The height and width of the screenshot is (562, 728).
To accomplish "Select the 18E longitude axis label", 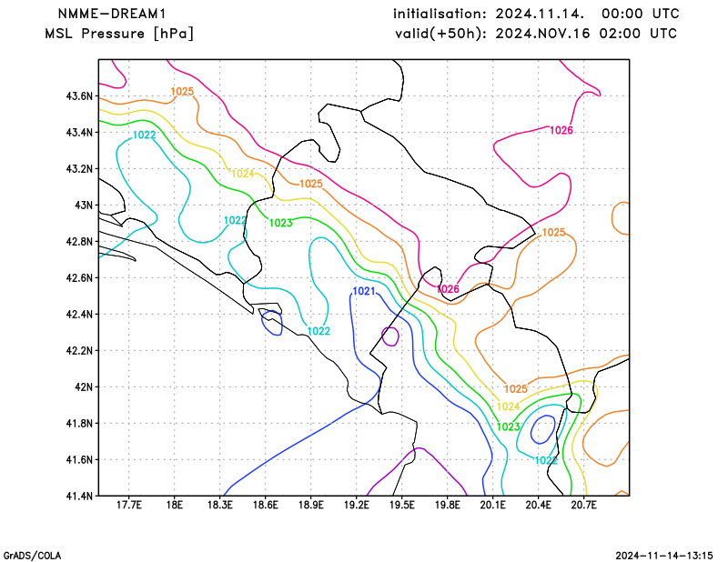I will coord(174,505).
